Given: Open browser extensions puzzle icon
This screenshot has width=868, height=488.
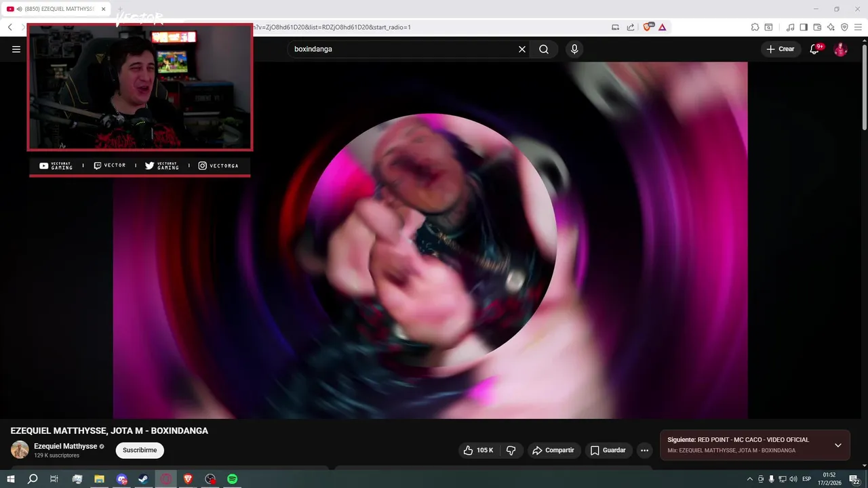Looking at the screenshot, I should pos(755,27).
